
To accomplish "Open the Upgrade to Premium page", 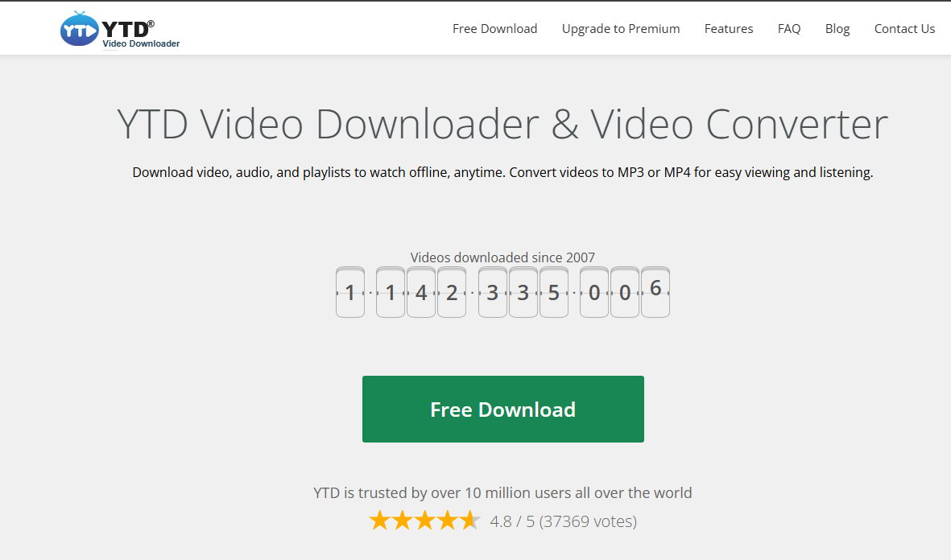I will [x=621, y=28].
